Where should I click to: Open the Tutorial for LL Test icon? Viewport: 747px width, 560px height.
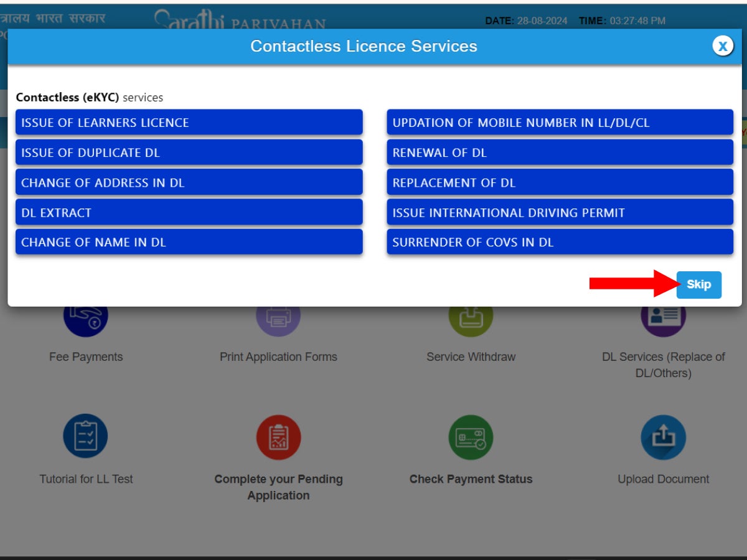click(86, 436)
